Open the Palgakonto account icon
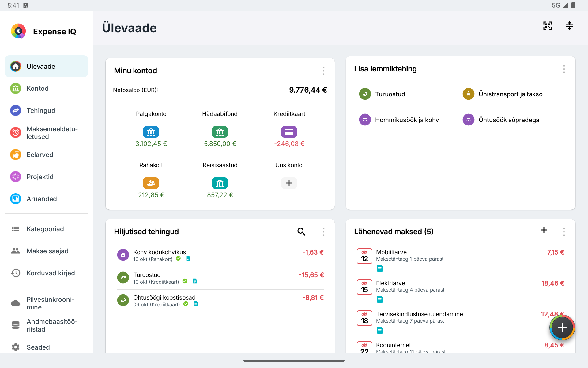Image resolution: width=588 pixels, height=368 pixels. pos(151,132)
